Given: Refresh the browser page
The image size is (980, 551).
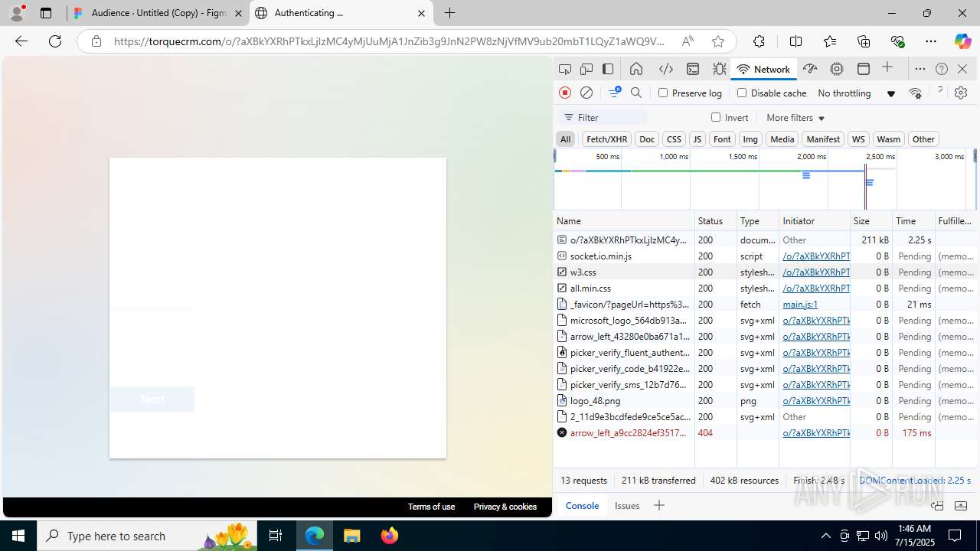Looking at the screenshot, I should point(55,41).
